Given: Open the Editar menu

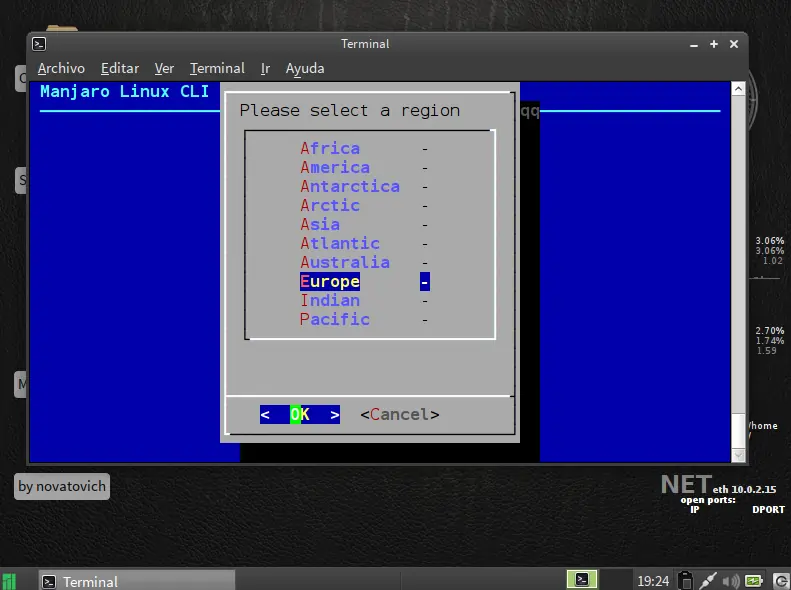Looking at the screenshot, I should 120,69.
